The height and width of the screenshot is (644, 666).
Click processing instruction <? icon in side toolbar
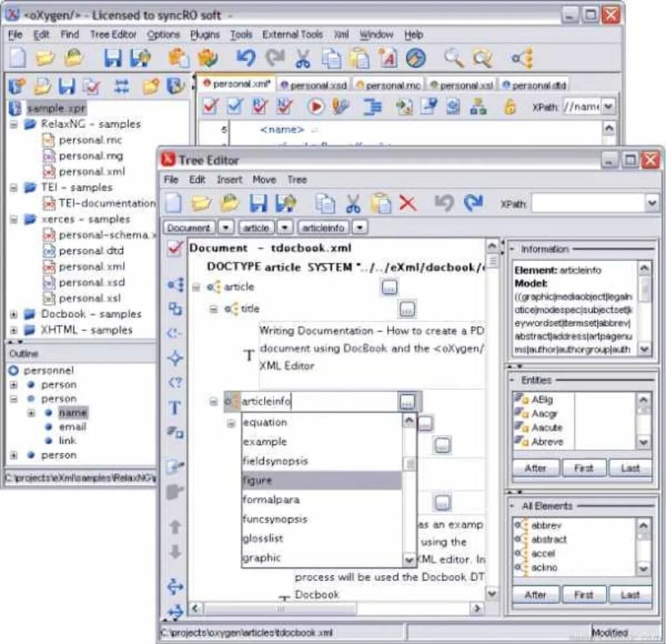click(175, 383)
